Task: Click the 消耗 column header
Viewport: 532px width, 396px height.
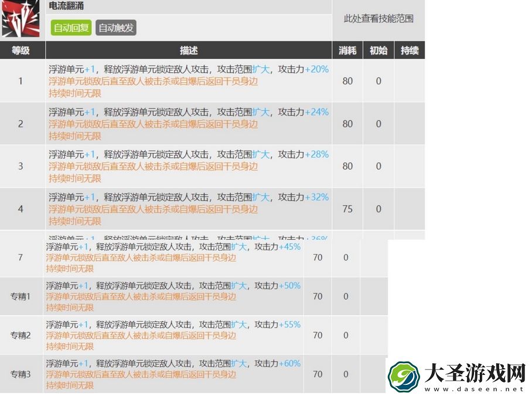Action: click(x=347, y=50)
